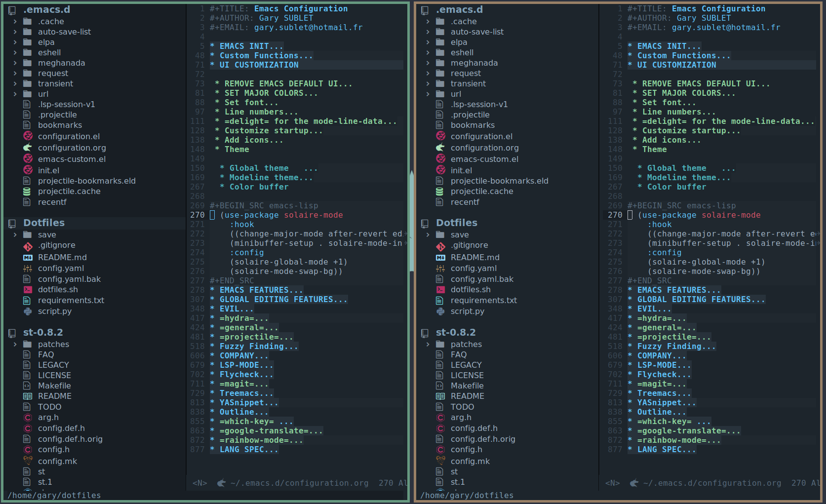Click the C header icon for config.def.h
Image resolution: width=826 pixels, height=504 pixels.
coord(28,428)
